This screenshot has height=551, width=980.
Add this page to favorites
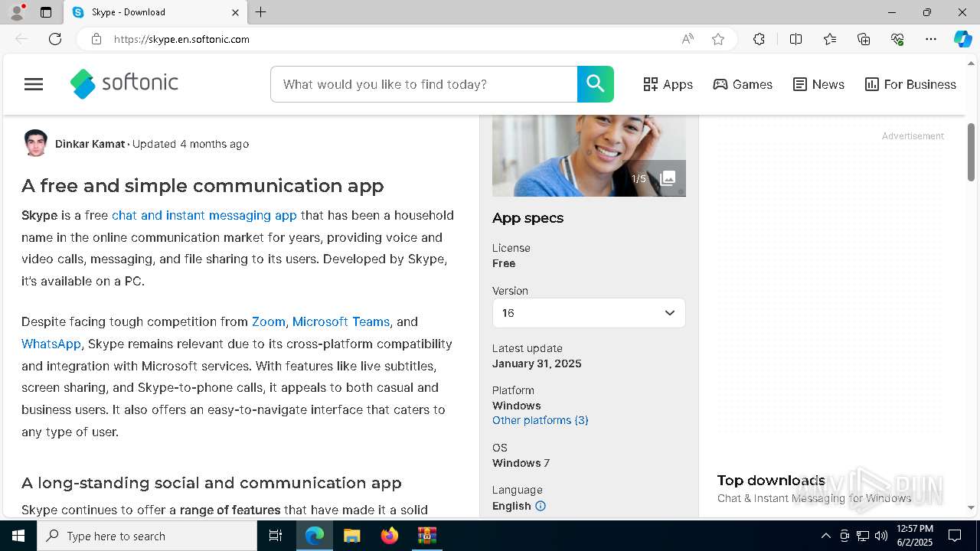pos(718,39)
